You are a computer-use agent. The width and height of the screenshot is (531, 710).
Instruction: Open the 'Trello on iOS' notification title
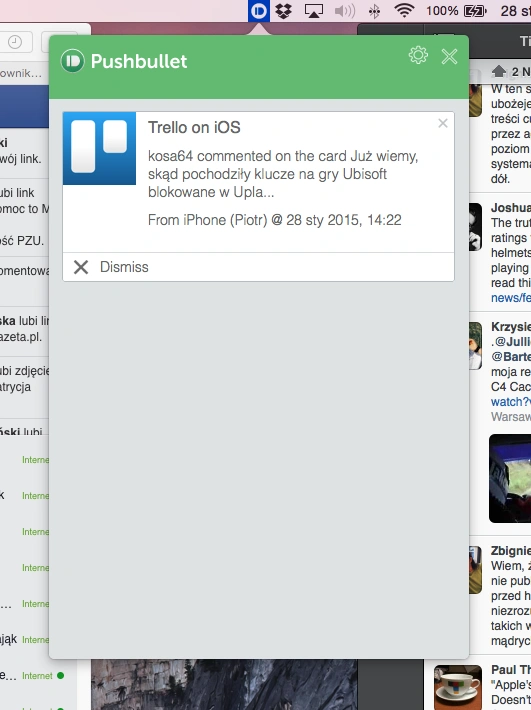(194, 128)
